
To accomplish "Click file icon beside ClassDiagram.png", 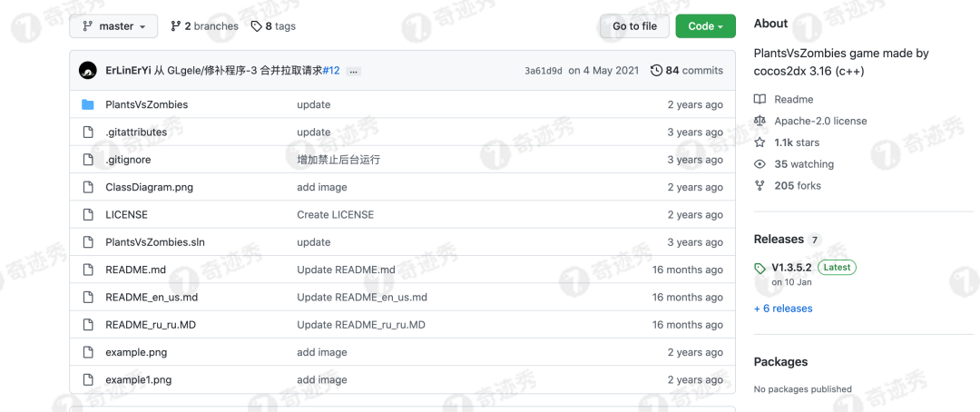I will point(88,187).
